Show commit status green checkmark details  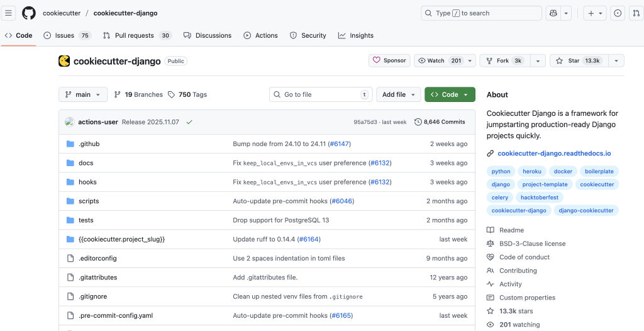189,122
